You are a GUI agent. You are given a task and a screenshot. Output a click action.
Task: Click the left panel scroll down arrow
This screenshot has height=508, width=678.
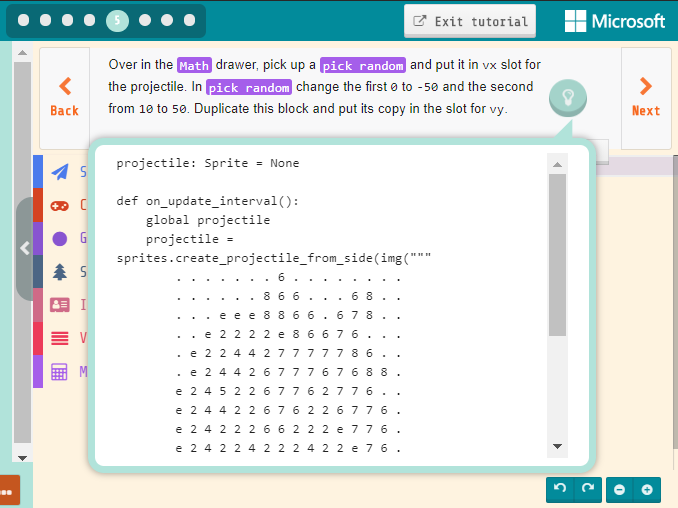click(x=22, y=458)
